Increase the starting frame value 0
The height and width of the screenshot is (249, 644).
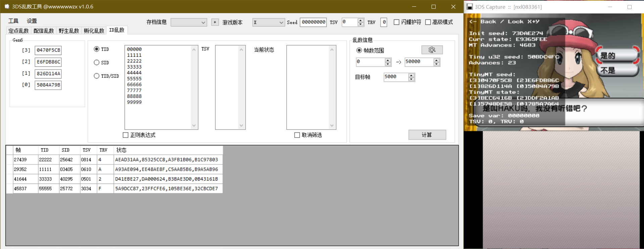pyautogui.click(x=388, y=60)
